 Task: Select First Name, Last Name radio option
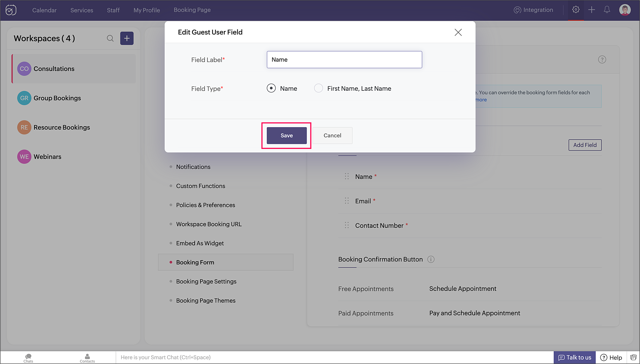[318, 88]
